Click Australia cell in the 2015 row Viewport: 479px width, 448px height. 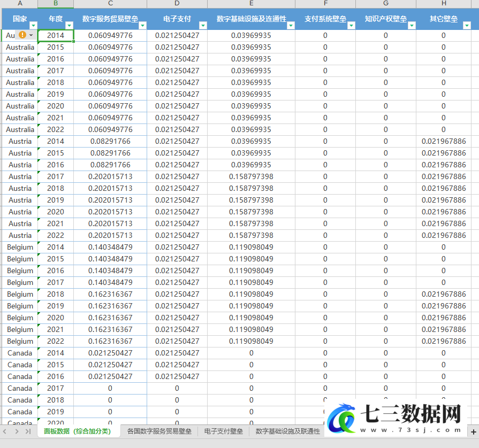coord(20,47)
